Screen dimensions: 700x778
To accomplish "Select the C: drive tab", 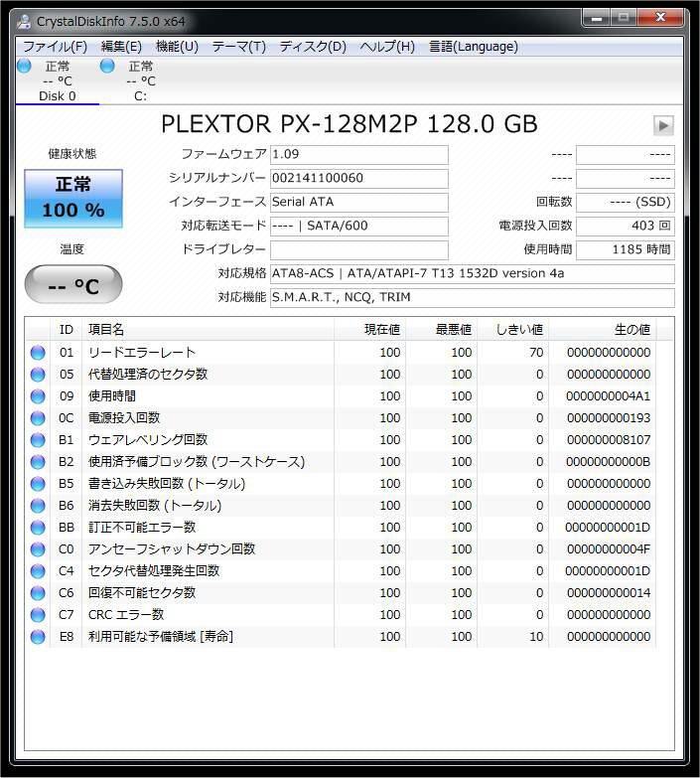I will (141, 80).
